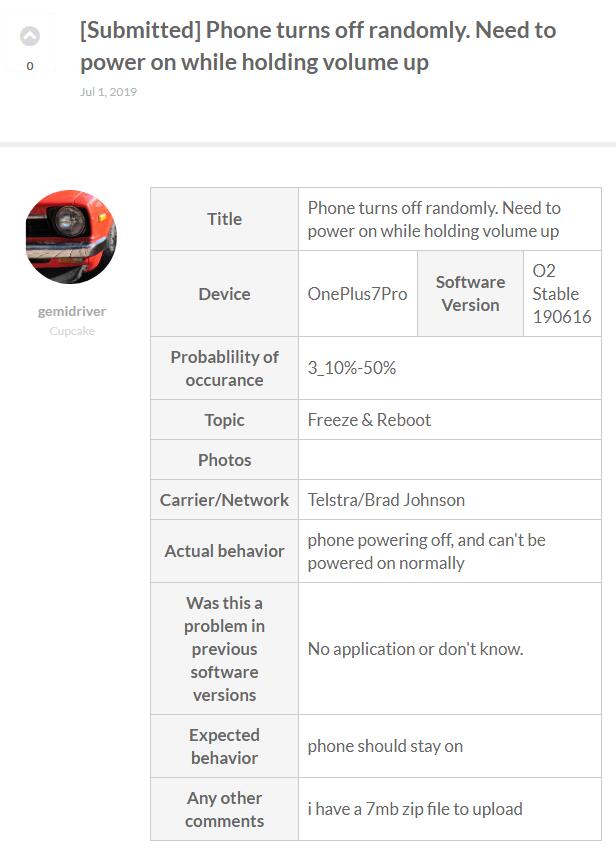Click the O2 Stable 190616 version cell
The height and width of the screenshot is (848, 616).
click(561, 294)
